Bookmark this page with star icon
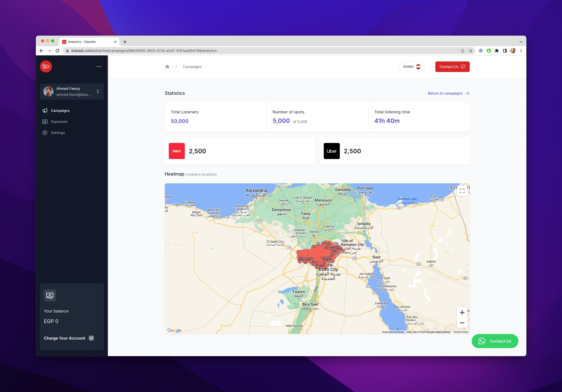Viewport: 562px width, 392px height. click(471, 51)
